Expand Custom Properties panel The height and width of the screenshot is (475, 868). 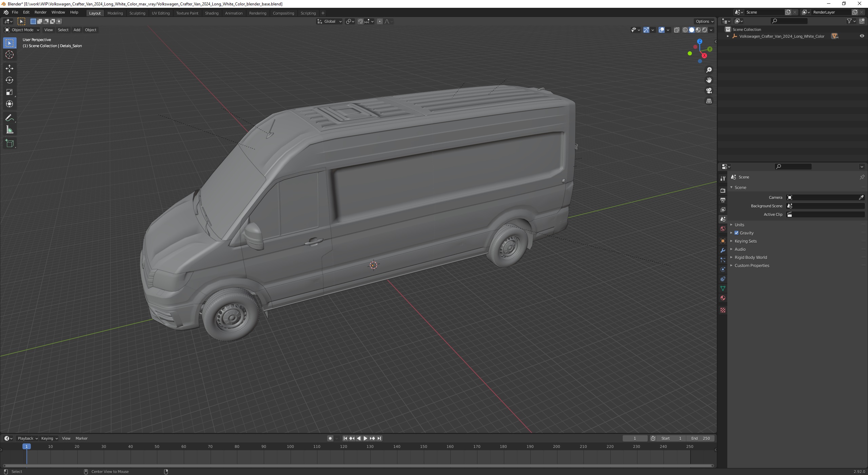pos(752,265)
